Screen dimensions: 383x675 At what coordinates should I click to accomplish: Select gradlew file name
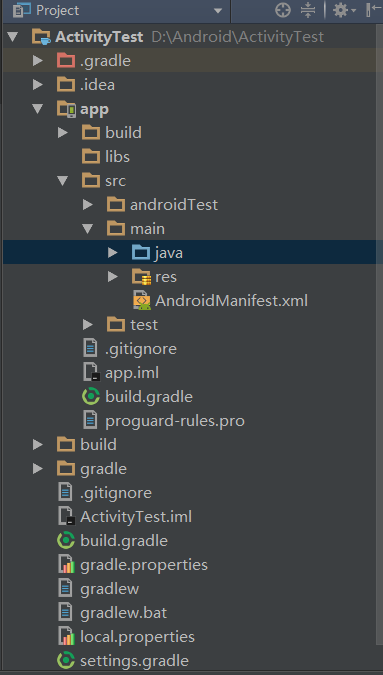point(110,589)
